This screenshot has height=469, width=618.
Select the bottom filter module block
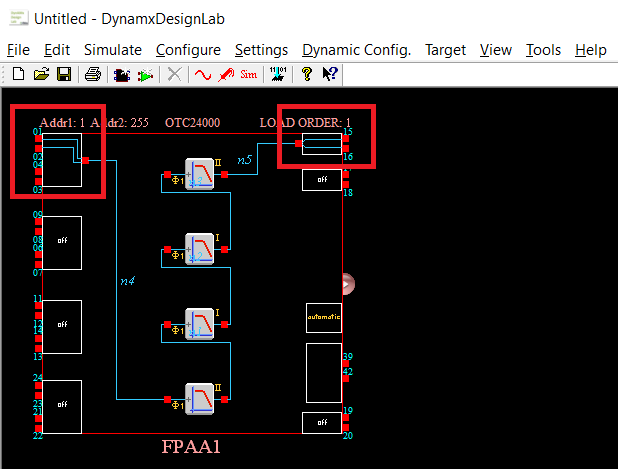click(200, 399)
